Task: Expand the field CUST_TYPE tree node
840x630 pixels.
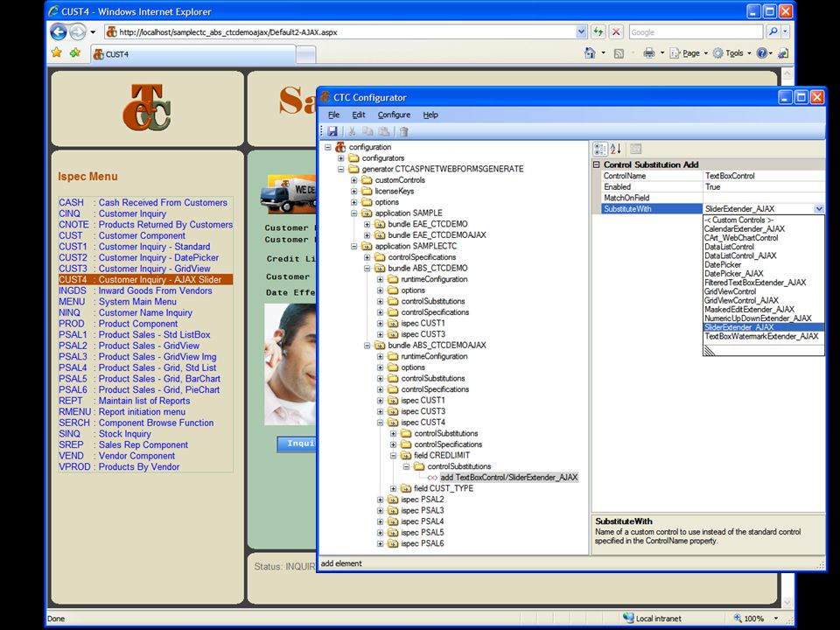Action: (393, 488)
